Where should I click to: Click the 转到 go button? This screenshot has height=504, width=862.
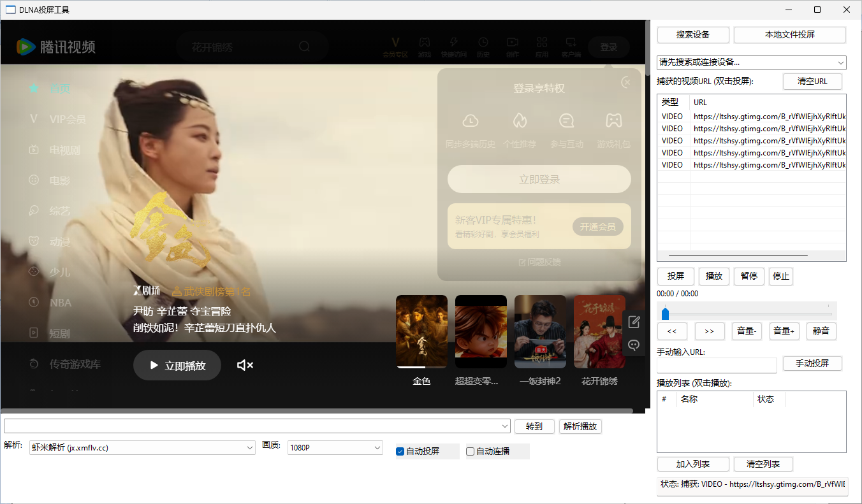tap(534, 426)
